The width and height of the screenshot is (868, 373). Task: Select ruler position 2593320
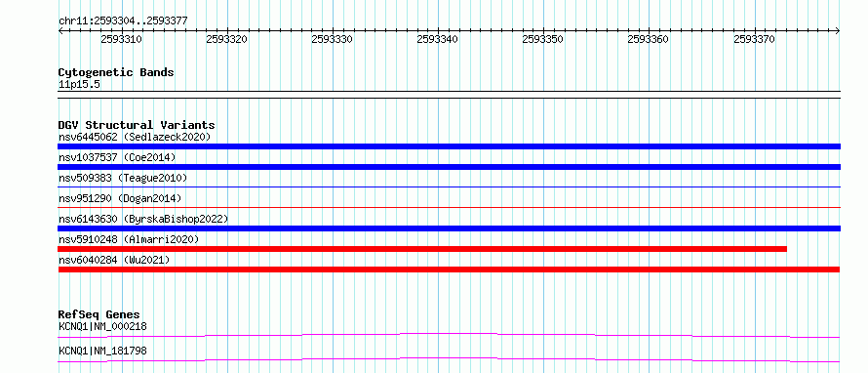226,39
